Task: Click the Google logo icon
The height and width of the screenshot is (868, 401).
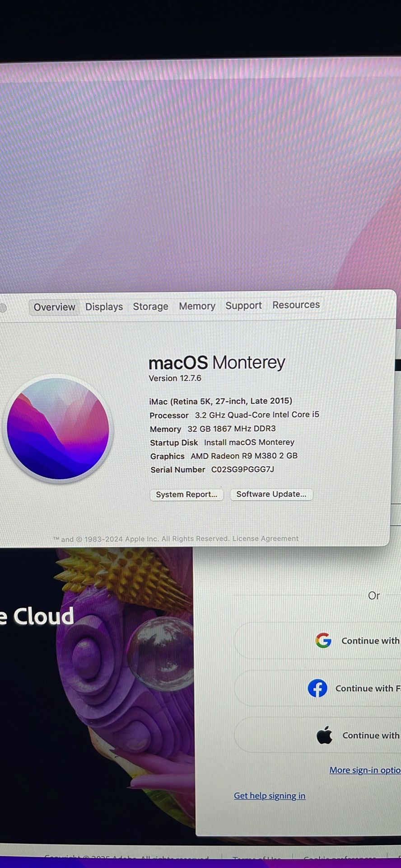Action: (323, 641)
